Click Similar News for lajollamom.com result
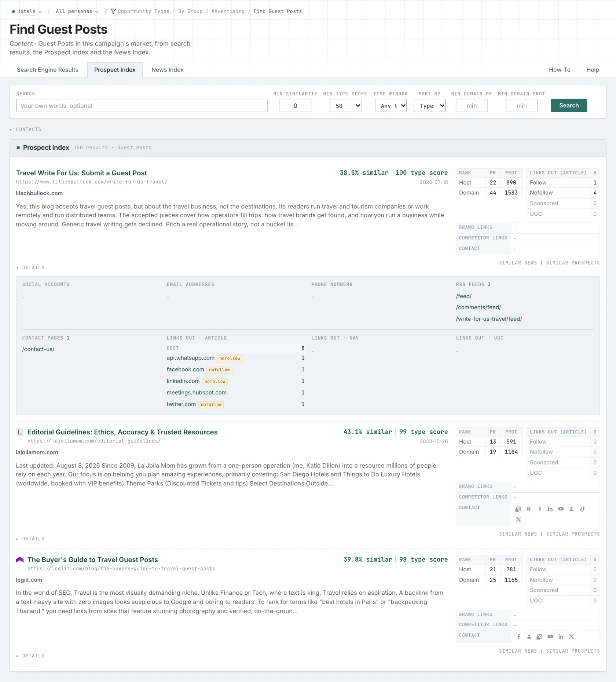The width and height of the screenshot is (616, 682). (518, 534)
